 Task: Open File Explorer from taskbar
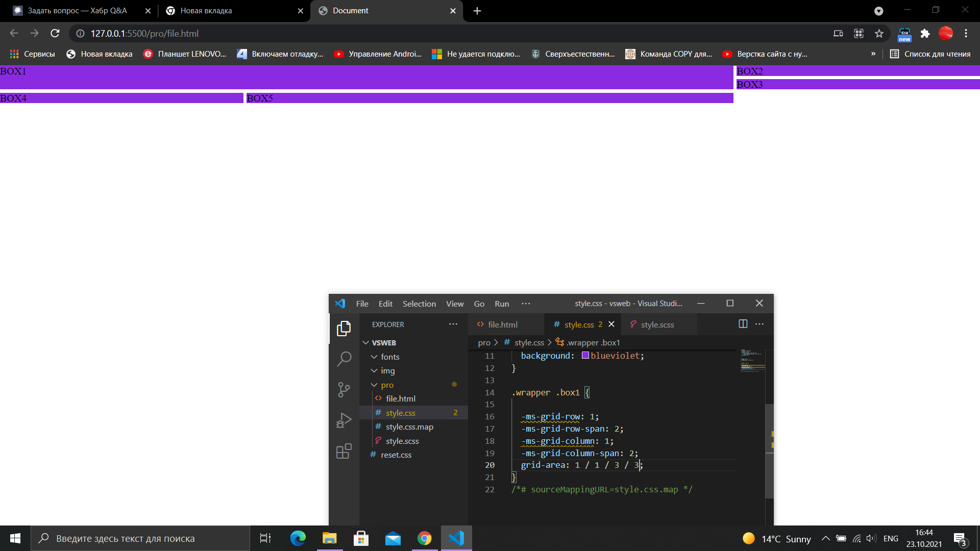[330, 538]
